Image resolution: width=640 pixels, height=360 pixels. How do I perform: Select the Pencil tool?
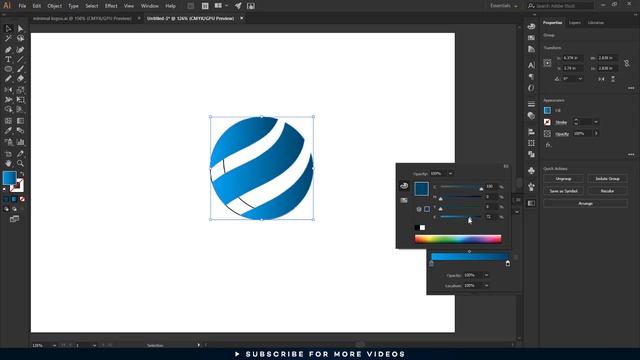8,79
